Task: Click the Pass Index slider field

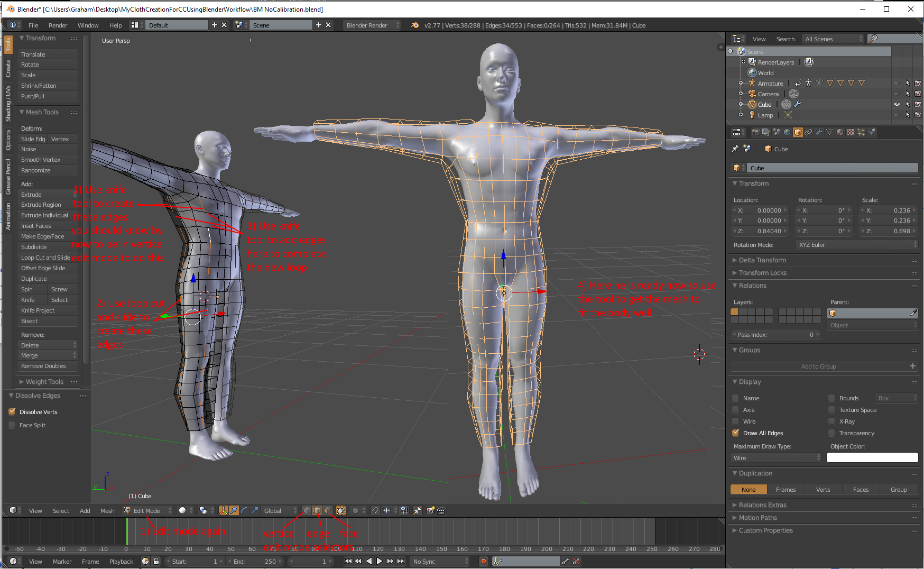Action: (775, 334)
